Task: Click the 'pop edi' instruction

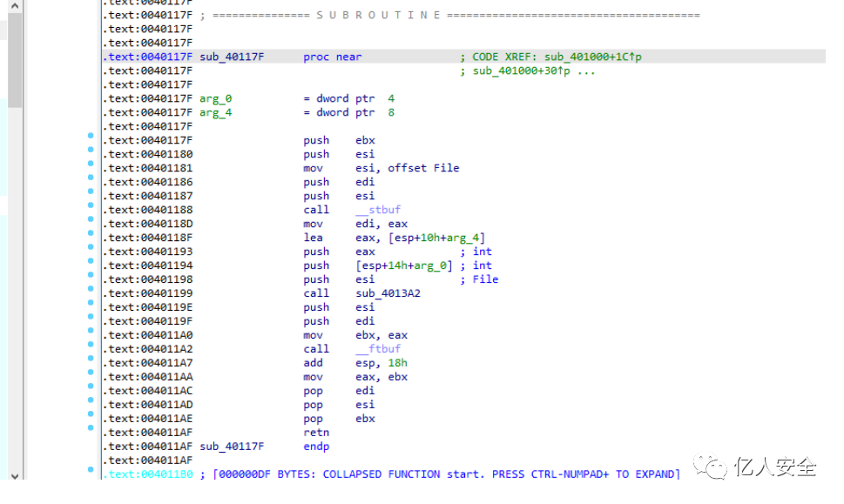Action: pos(339,391)
